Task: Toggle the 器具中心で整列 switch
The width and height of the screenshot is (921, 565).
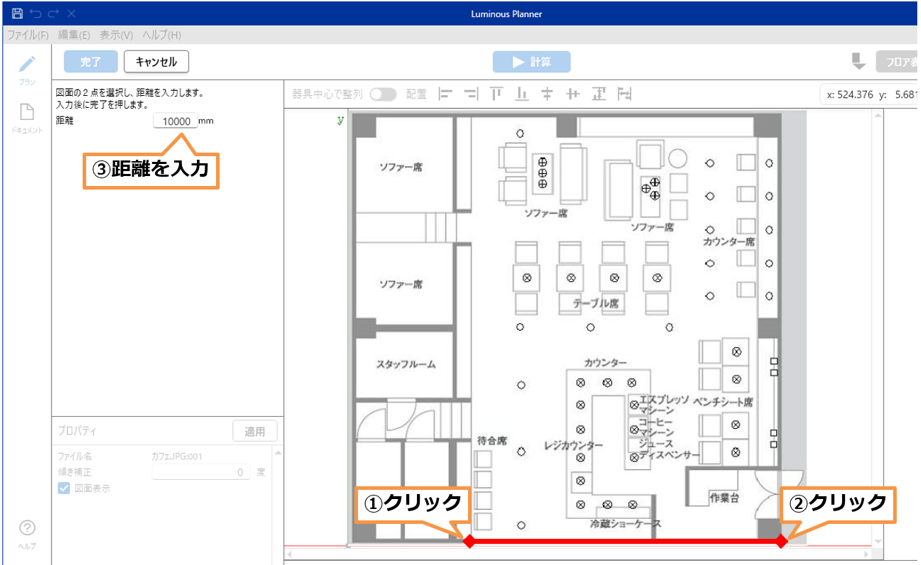Action: point(383,94)
